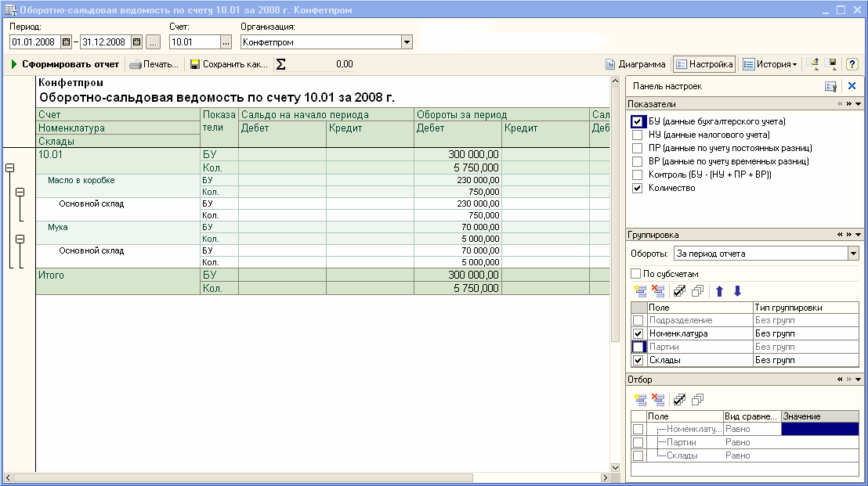
Task: Click the horizontal scrollbar right arrow
Action: pyautogui.click(x=605, y=477)
